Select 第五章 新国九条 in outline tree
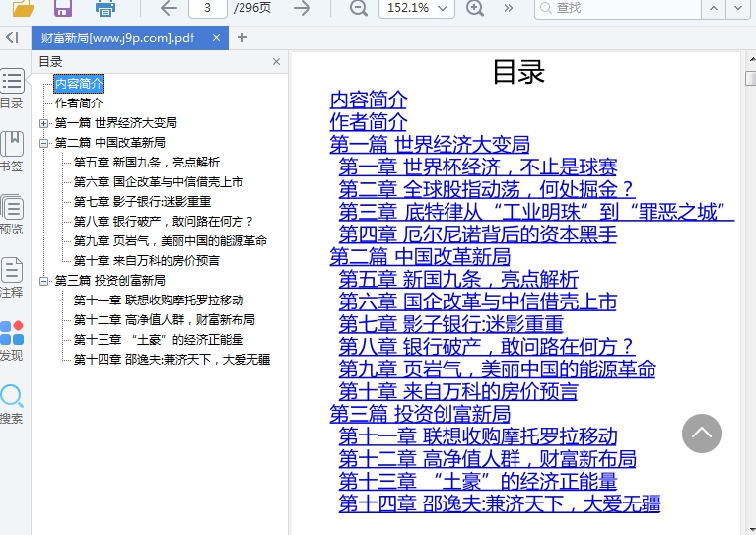The width and height of the screenshot is (756, 535). 147,163
